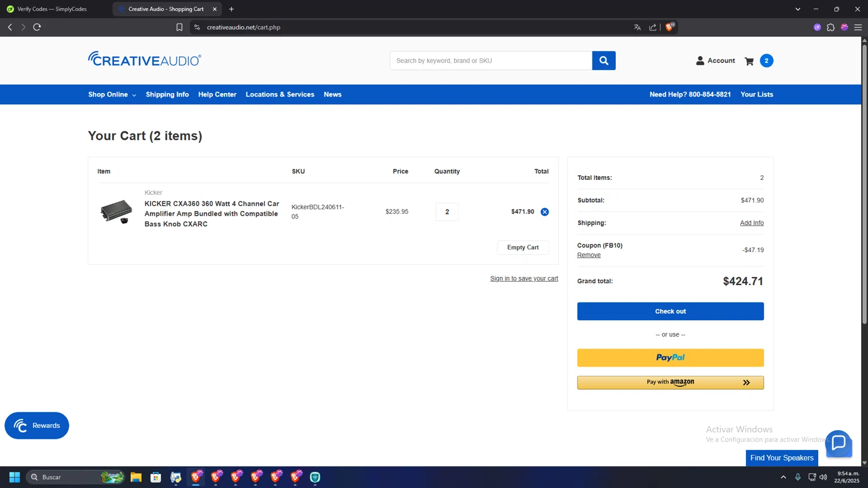The height and width of the screenshot is (488, 868).
Task: Click the grand total $424.71
Action: coord(743,282)
